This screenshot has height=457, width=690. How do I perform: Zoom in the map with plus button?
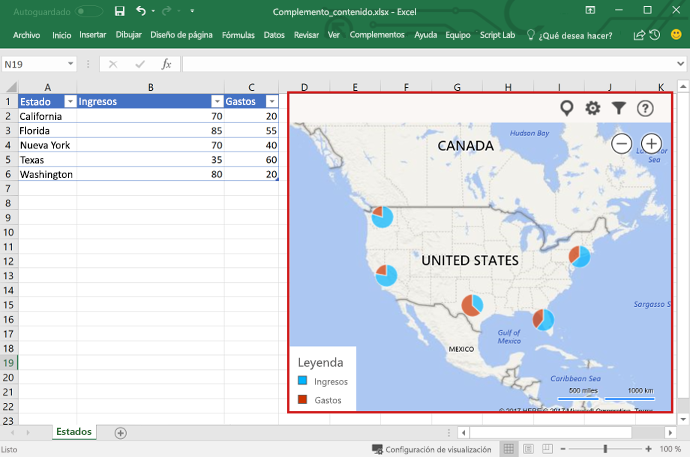[x=651, y=143]
